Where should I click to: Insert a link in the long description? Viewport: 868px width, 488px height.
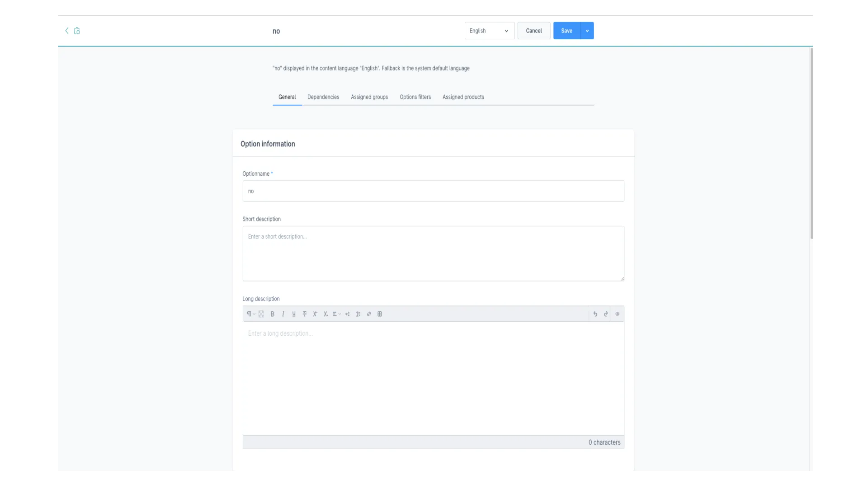368,314
